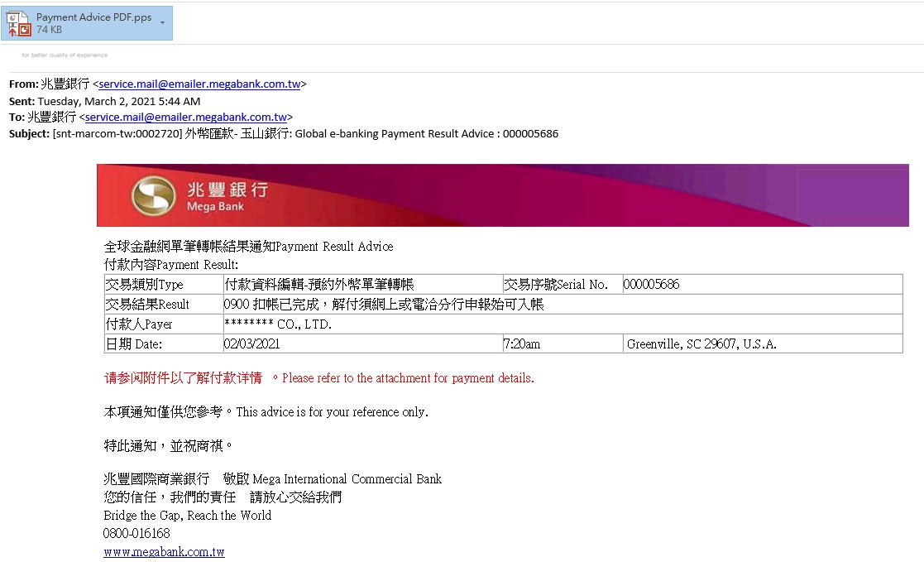Select the Sent date Tuesday, March 2, 2021
The image size is (924, 562).
point(119,102)
